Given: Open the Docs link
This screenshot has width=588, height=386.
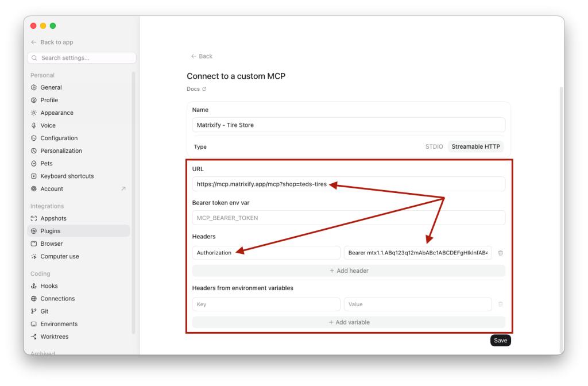Looking at the screenshot, I should click(196, 89).
